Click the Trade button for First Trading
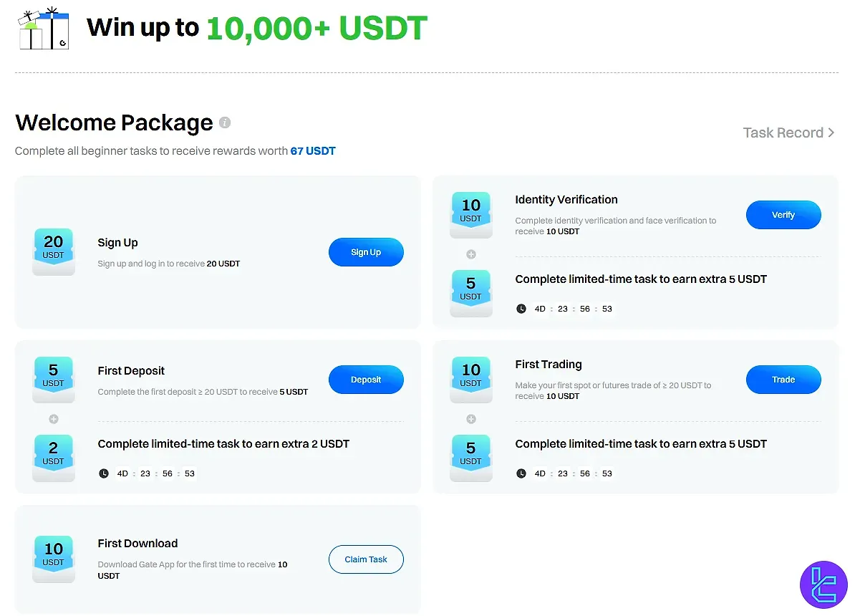855x616 pixels. click(783, 379)
